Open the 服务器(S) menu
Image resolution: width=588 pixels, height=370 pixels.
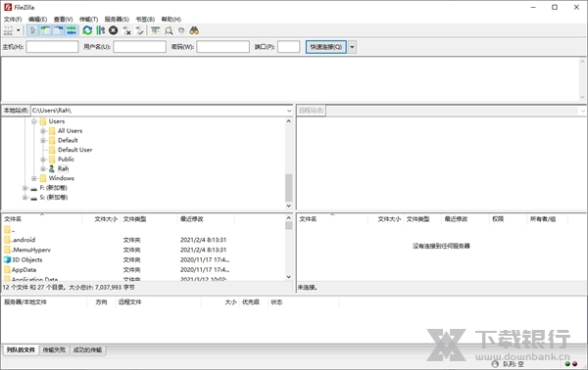[x=117, y=20]
